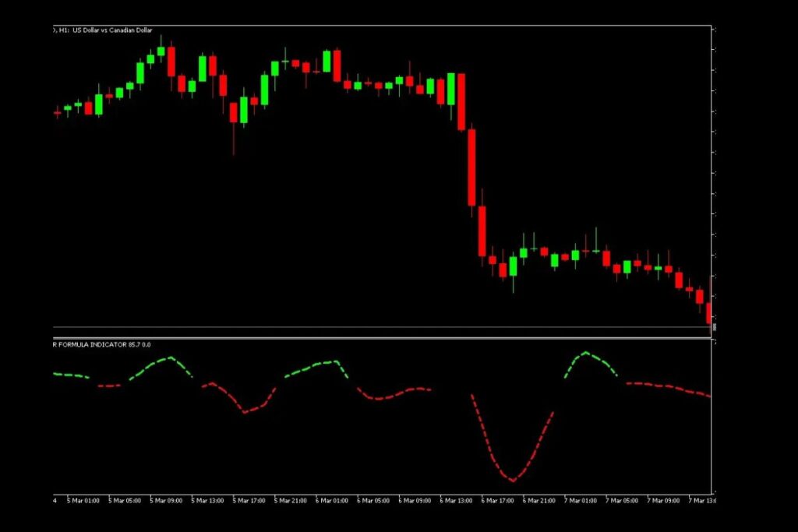Viewport: 798px width, 532px height.
Task: Select the 7 Mar 05:00 time axis label
Action: pyautogui.click(x=623, y=500)
